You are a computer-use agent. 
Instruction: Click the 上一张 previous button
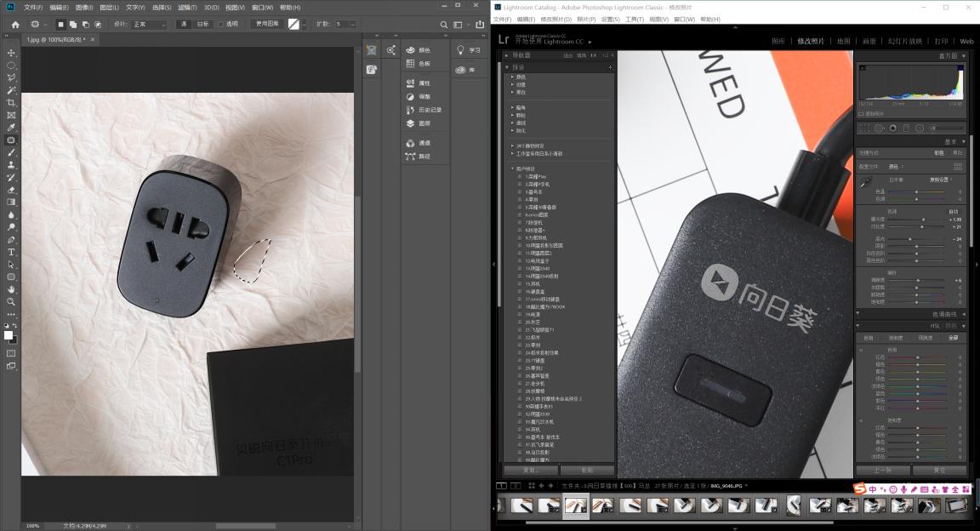click(x=882, y=470)
